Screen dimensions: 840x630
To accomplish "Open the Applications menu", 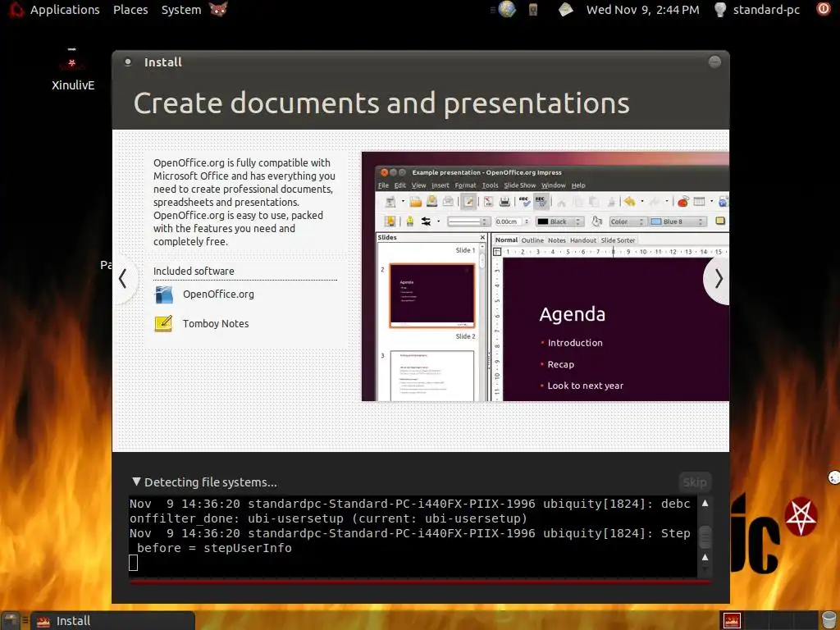I will click(x=65, y=10).
